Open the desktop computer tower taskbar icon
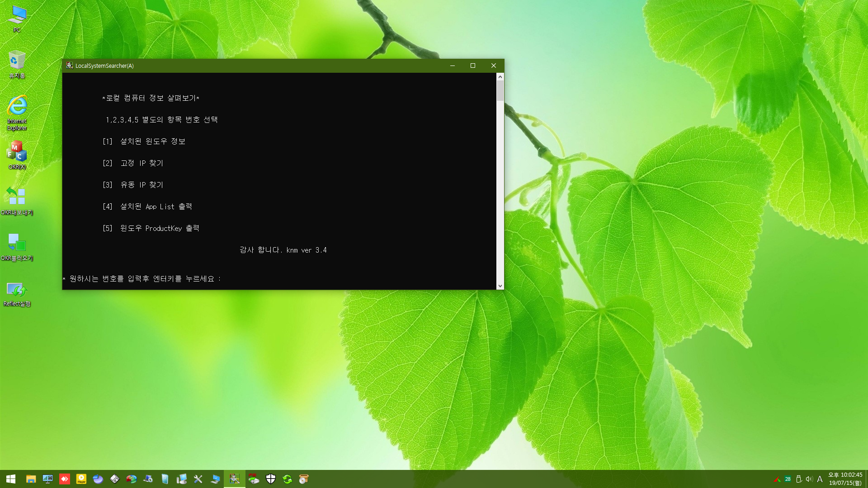868x488 pixels. tap(181, 479)
